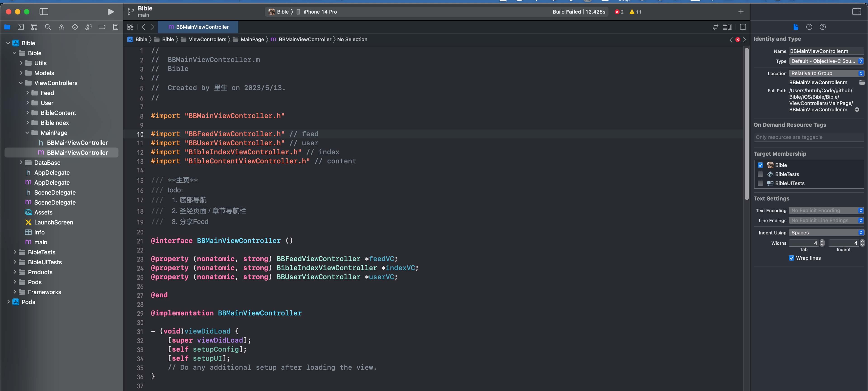Open the Issue navigator warning icon

61,27
